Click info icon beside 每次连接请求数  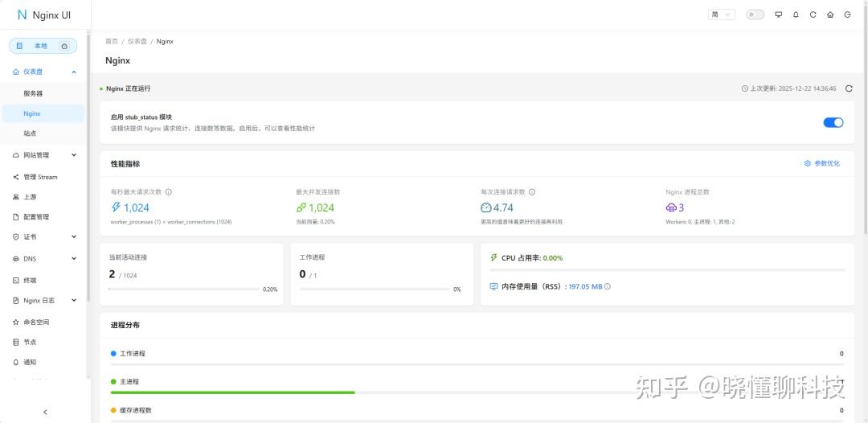point(532,192)
